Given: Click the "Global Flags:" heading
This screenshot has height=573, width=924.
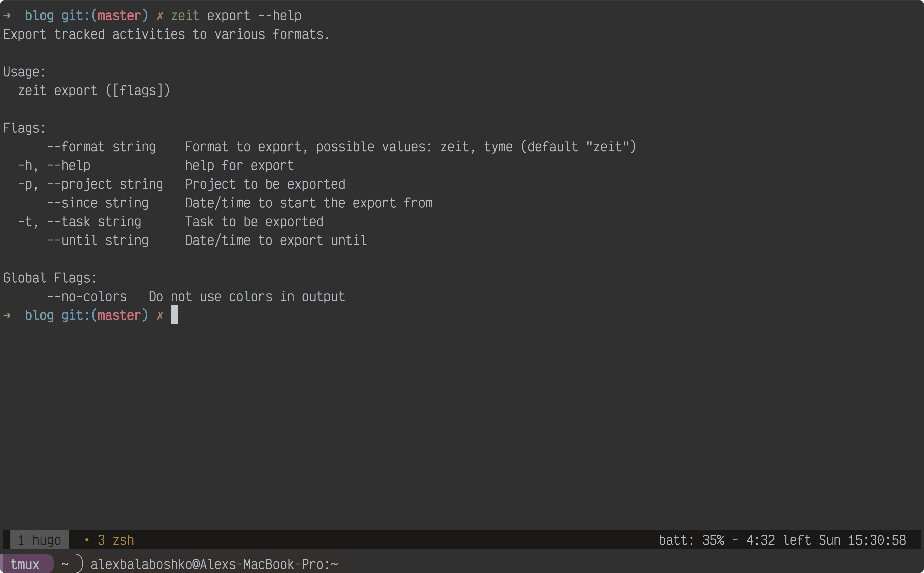Looking at the screenshot, I should click(50, 278).
